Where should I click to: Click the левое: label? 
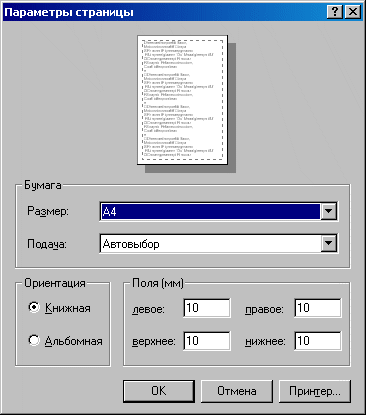[x=149, y=309]
